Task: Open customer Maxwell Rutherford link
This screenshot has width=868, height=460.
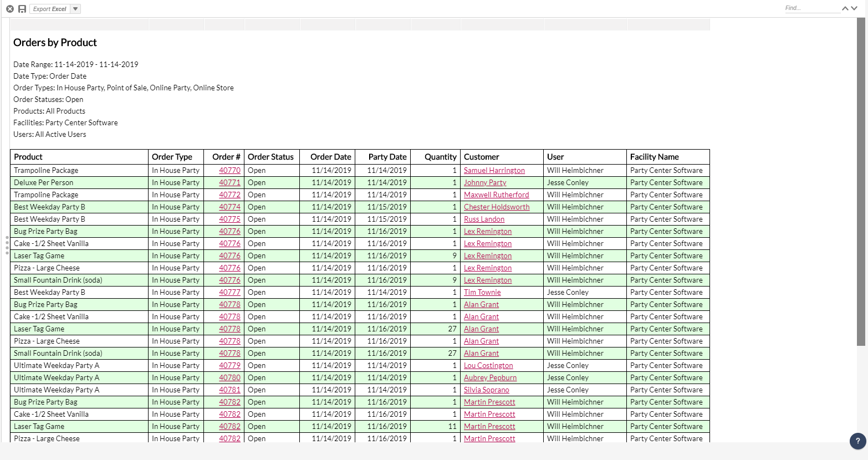Action: [497, 195]
